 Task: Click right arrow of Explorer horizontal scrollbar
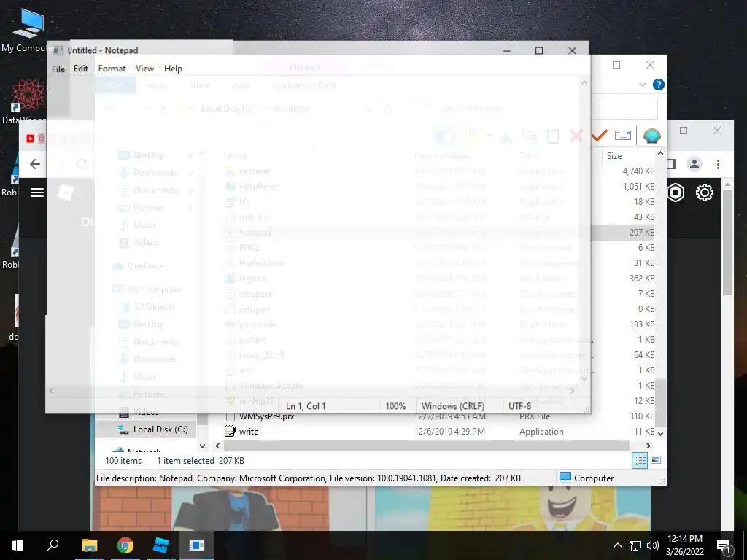(648, 446)
